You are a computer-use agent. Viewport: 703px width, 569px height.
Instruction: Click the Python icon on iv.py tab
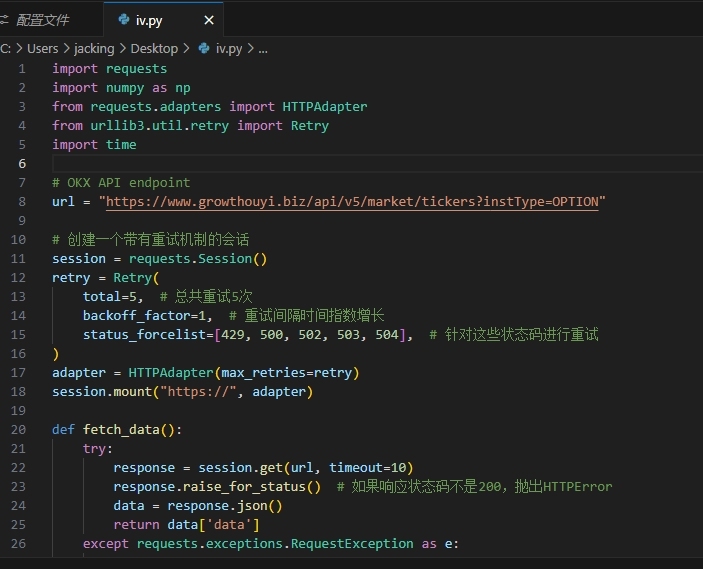123,19
